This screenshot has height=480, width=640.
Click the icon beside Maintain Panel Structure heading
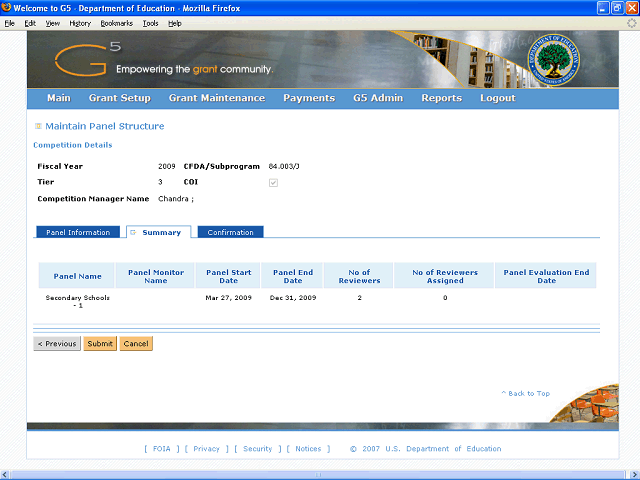pyautogui.click(x=38, y=127)
